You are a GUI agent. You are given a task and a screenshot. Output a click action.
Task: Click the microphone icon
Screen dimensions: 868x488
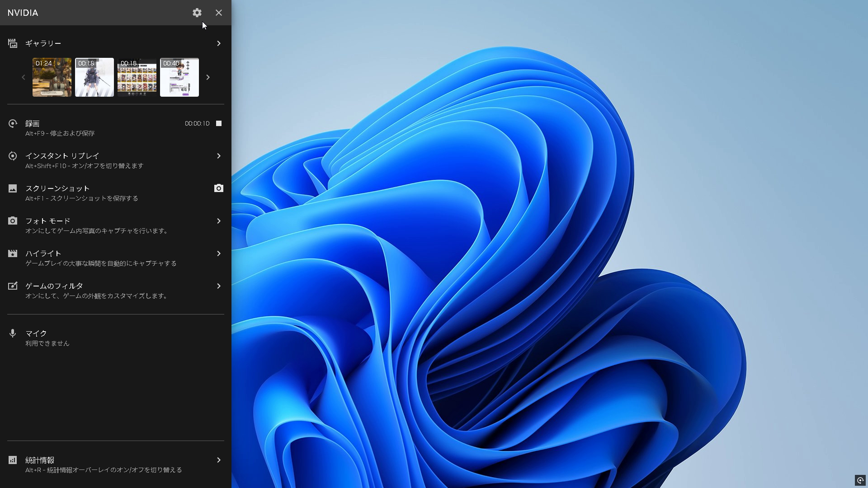pos(13,333)
